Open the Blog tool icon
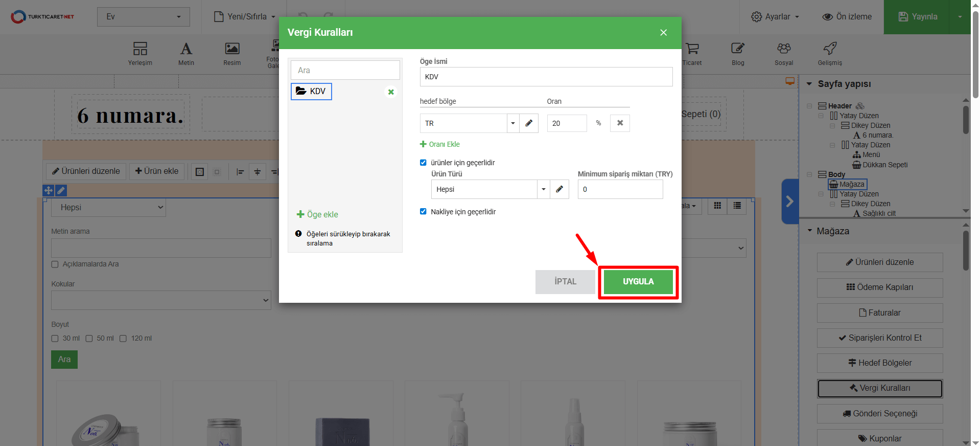The image size is (980, 446). (x=737, y=54)
